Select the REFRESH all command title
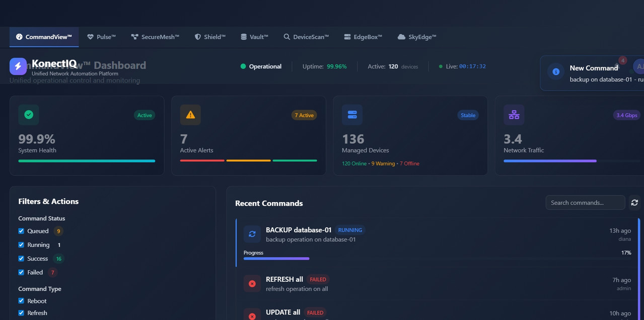The height and width of the screenshot is (320, 644). point(284,279)
